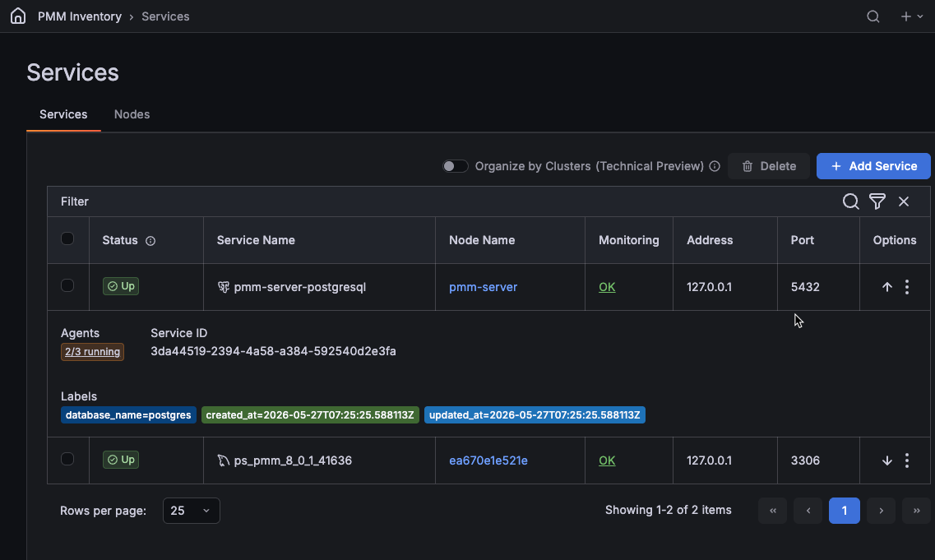Click the Add Service button
The width and height of the screenshot is (935, 560).
click(x=873, y=166)
